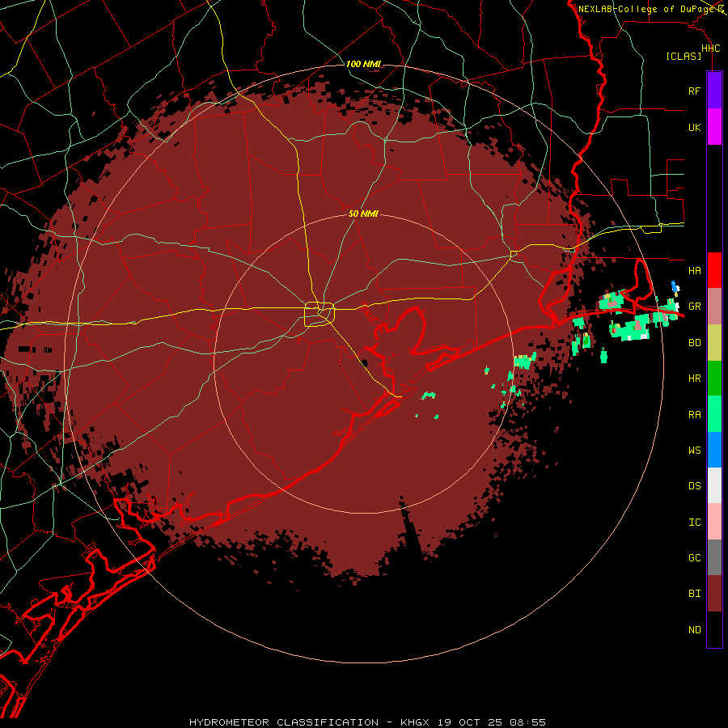Click the BD yellow legend color swatch
Image resolution: width=728 pixels, height=728 pixels.
click(714, 342)
